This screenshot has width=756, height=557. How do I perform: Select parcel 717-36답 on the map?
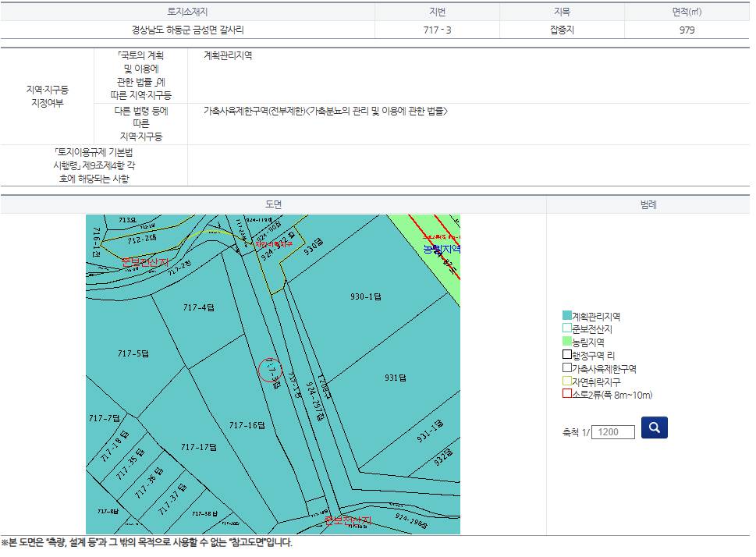(148, 483)
